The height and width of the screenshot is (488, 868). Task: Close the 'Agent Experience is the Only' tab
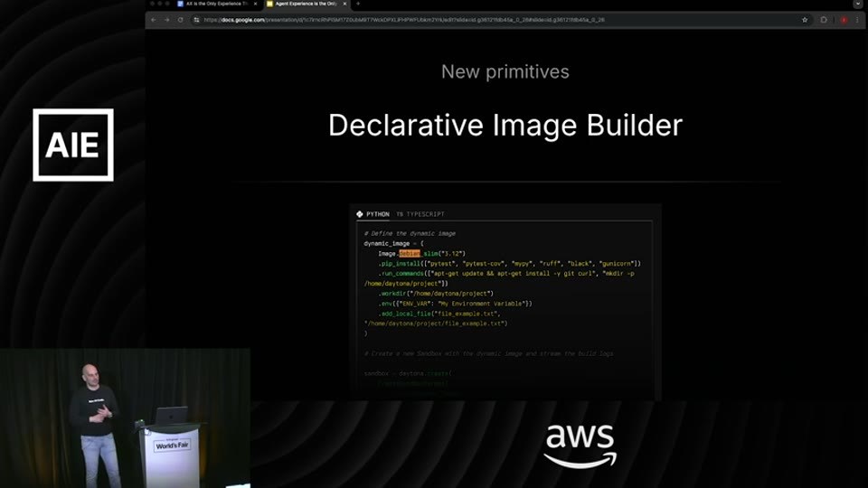(x=344, y=4)
